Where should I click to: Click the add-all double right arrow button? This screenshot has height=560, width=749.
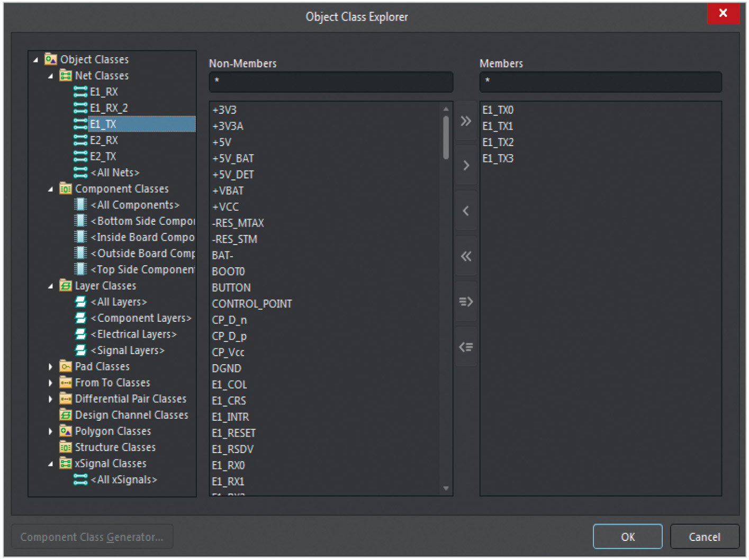(x=466, y=121)
